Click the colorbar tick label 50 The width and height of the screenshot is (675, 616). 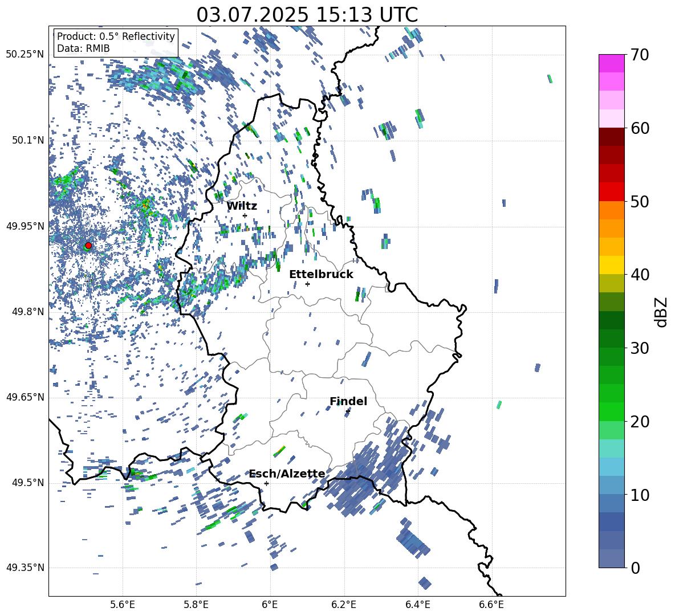coord(640,201)
